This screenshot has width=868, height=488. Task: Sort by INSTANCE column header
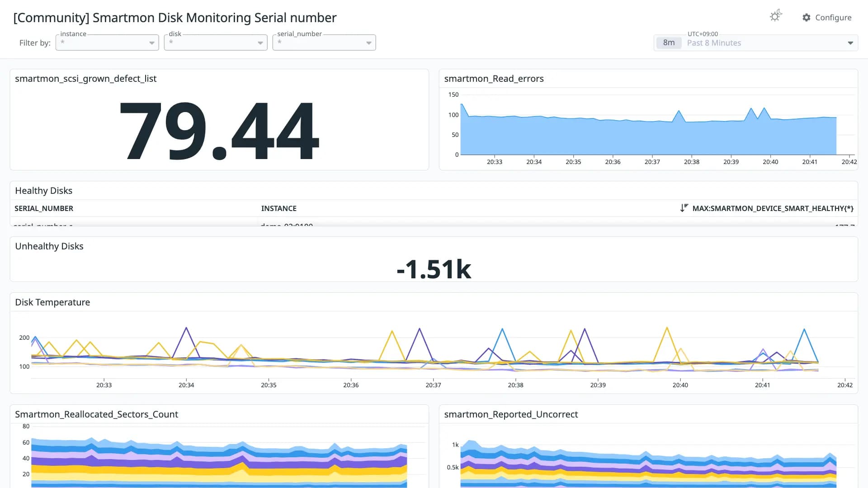[279, 208]
